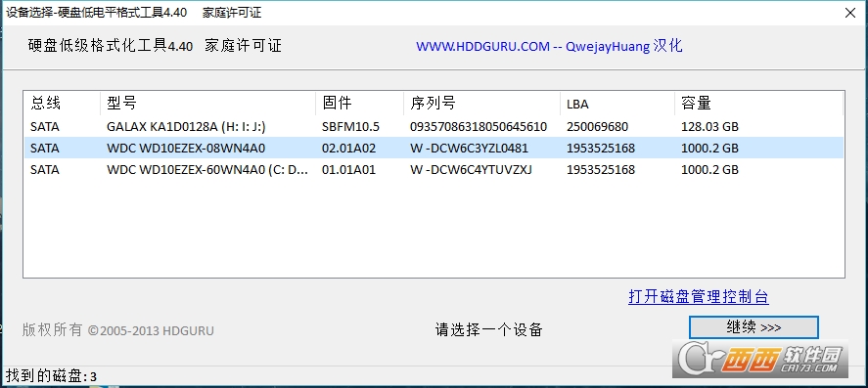Open the 打开磁盘管理控制台 link
Viewport: 868px width, 388px height.
699,296
